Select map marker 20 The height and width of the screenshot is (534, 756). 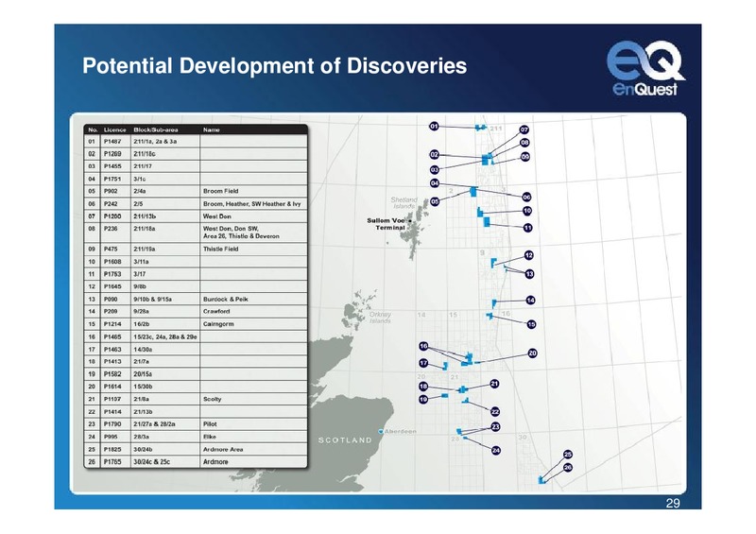point(532,353)
